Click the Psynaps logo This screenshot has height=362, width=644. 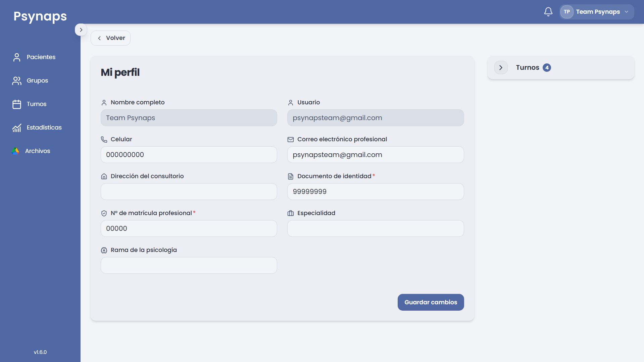pos(40,16)
